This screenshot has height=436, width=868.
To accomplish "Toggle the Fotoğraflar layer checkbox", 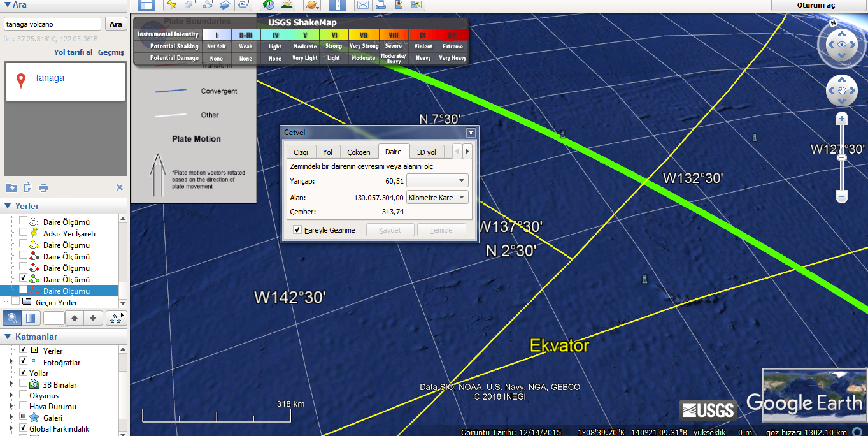I will tap(23, 361).
